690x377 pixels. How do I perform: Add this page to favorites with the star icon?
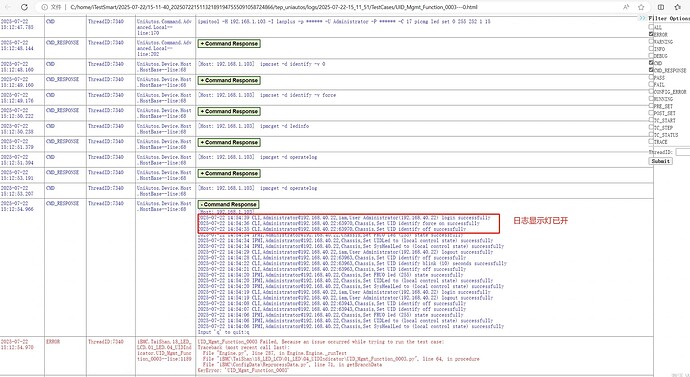click(641, 7)
